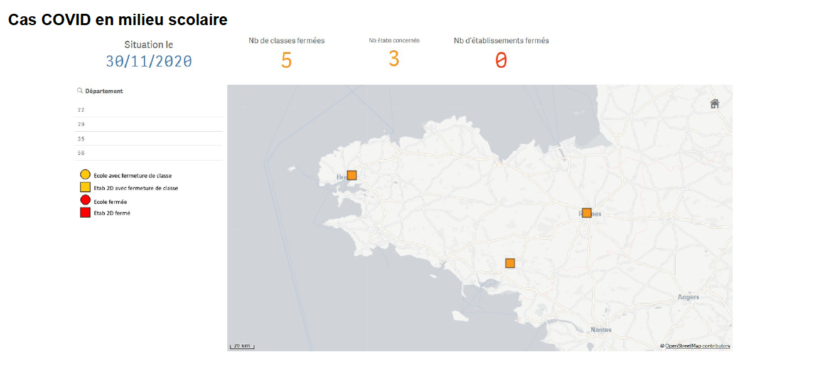Screen dimensions: 820x372
Task: Select department 56 in the filter list
Action: (x=149, y=153)
